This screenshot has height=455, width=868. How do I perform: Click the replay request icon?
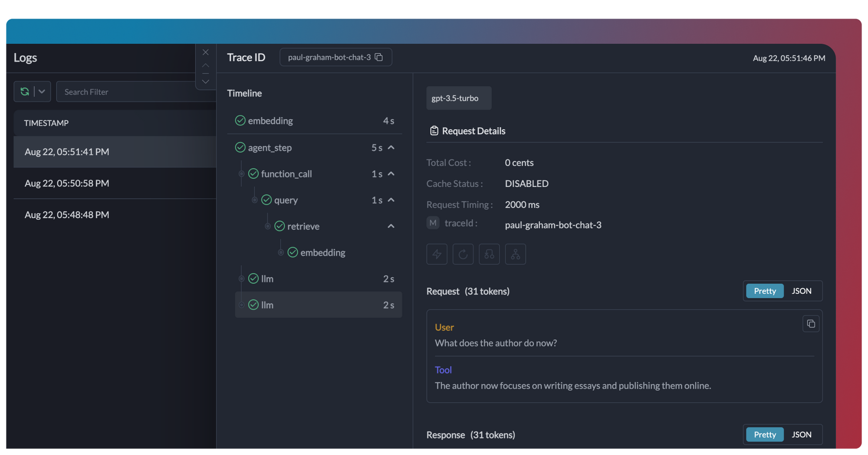coord(463,254)
